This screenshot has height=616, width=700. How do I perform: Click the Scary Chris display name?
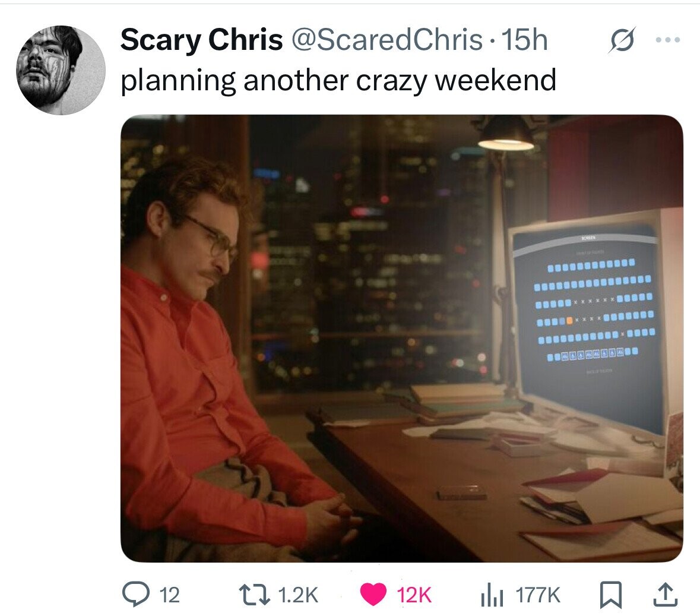click(201, 39)
